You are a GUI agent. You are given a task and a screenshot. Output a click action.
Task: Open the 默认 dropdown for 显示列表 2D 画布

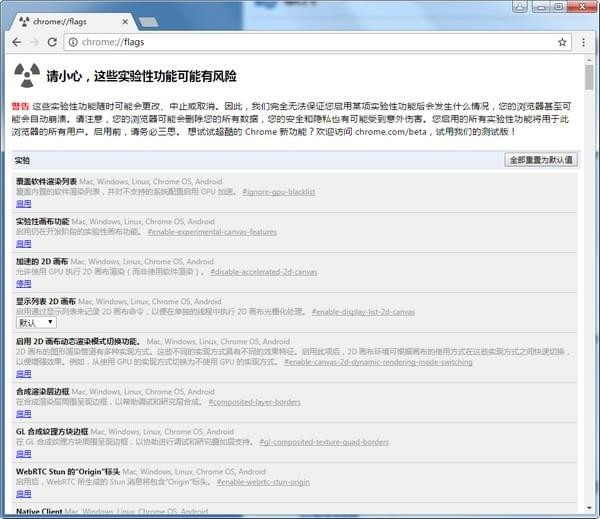coord(36,322)
